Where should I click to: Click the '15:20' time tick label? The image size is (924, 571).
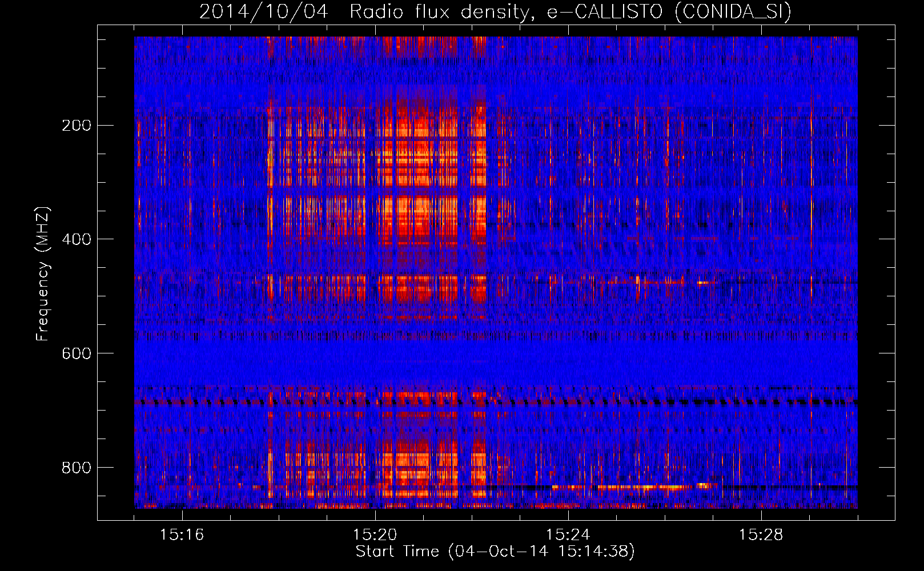click(x=375, y=534)
